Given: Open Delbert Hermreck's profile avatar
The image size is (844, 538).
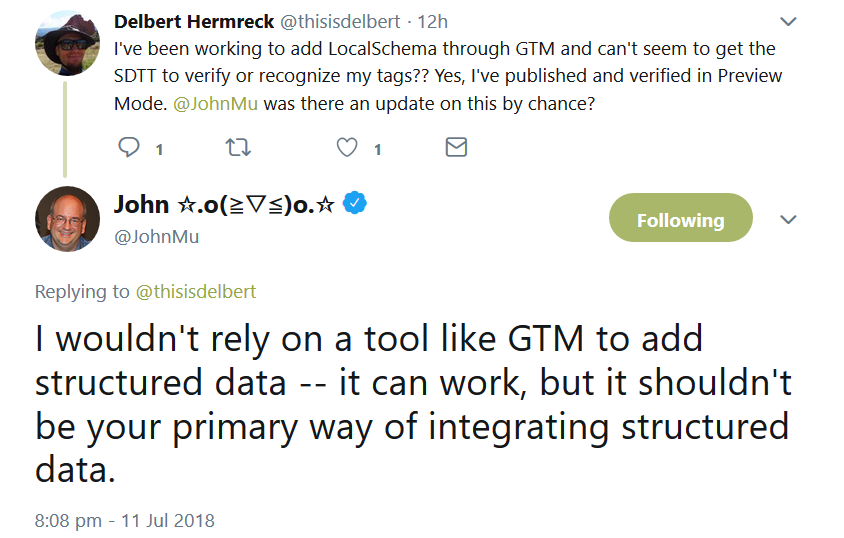Looking at the screenshot, I should [67, 43].
